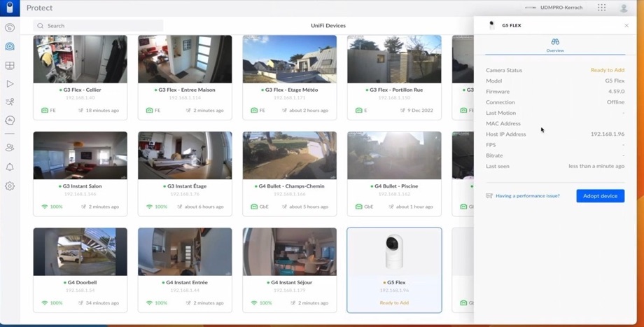Click the WiFi icon on G4 Doorbell card
Image resolution: width=644 pixels, height=327 pixels.
pyautogui.click(x=45, y=302)
